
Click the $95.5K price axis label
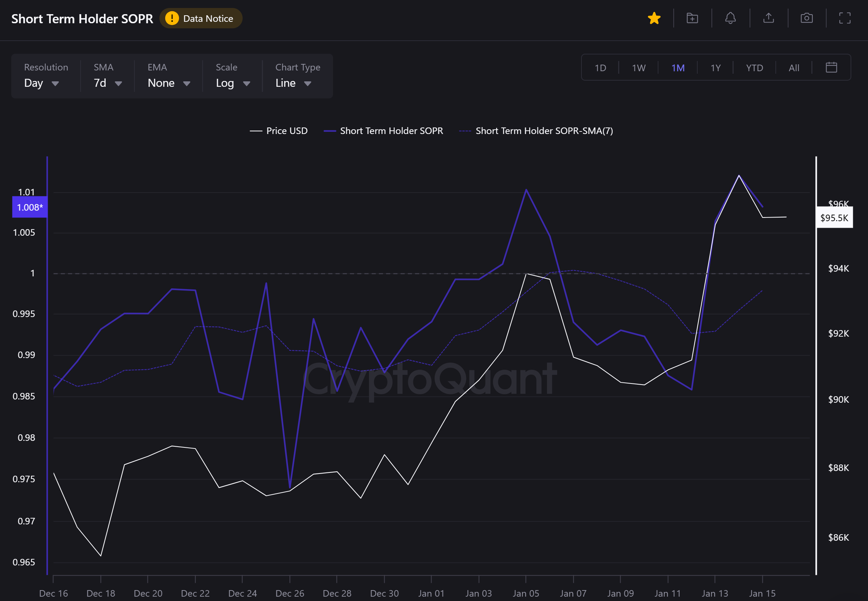click(834, 218)
